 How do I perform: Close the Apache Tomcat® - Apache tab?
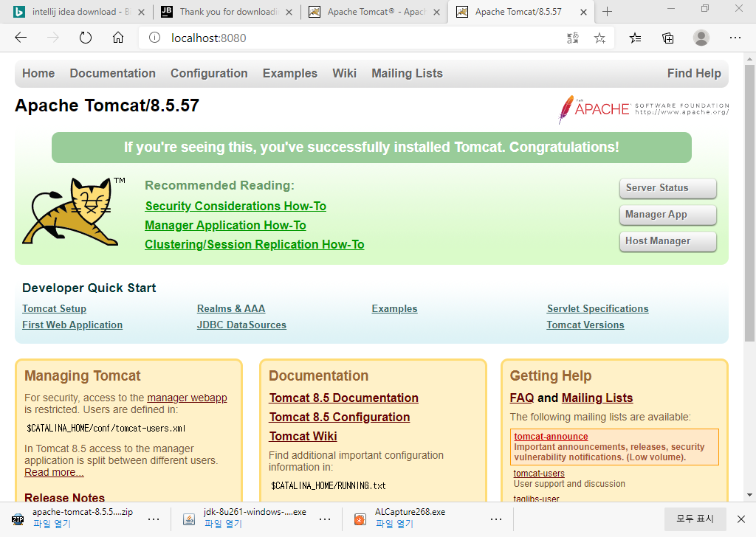click(436, 12)
